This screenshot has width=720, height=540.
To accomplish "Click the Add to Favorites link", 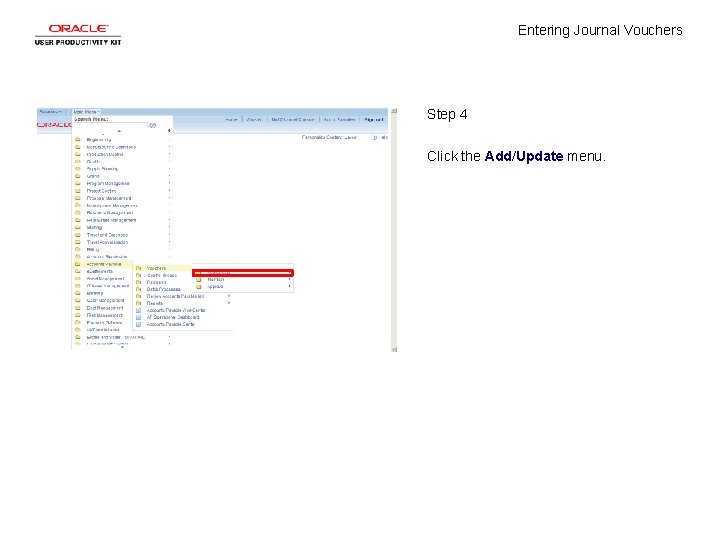I will [339, 120].
